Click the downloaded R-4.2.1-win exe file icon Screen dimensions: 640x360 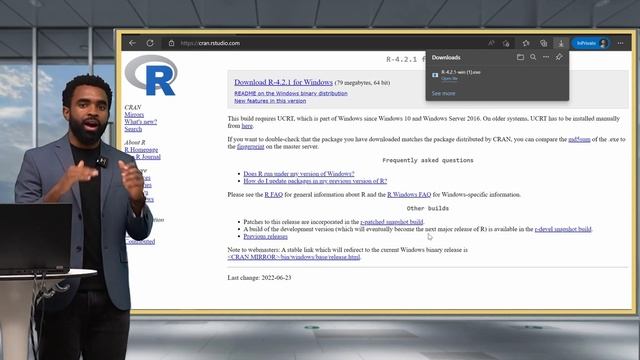tap(435, 75)
